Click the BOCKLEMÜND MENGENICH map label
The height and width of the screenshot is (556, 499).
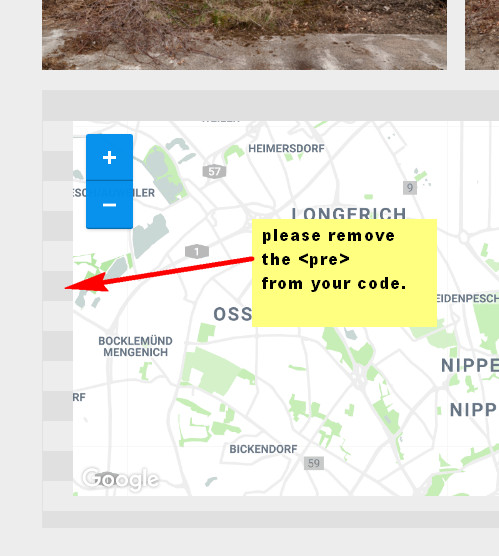tap(135, 346)
